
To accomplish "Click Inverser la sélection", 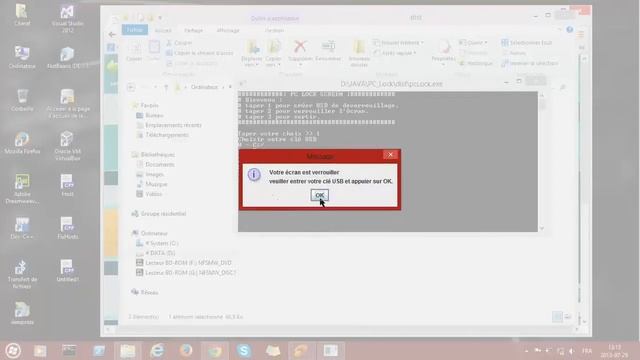I will pos(529,63).
